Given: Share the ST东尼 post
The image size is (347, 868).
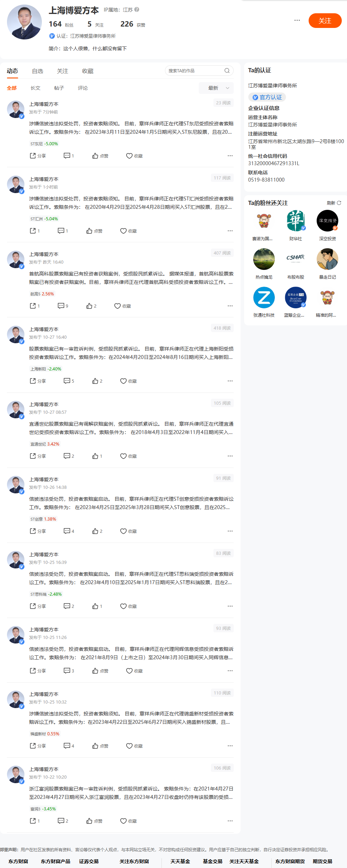Looking at the screenshot, I should [38, 156].
